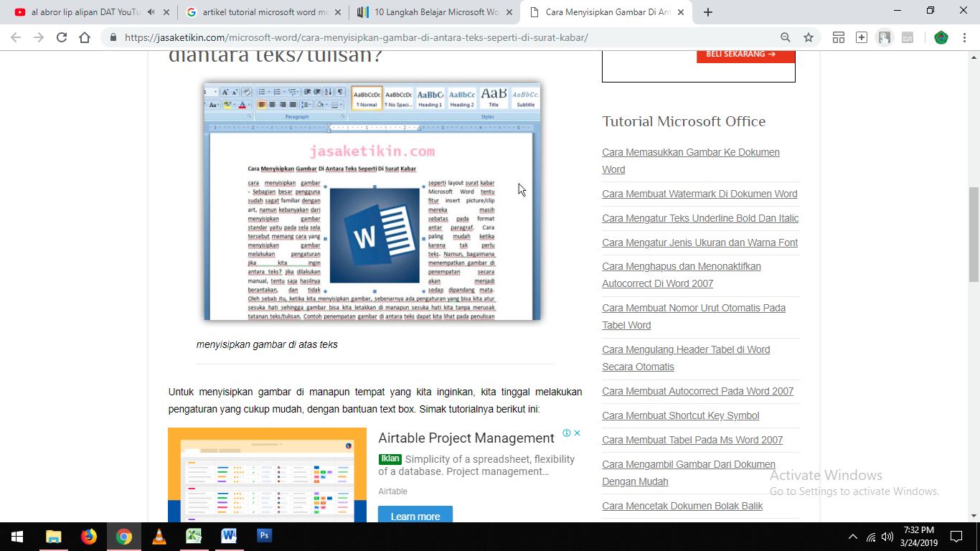The width and height of the screenshot is (980, 551).
Task: Click the 'Tutorial Microsoft Office' heading
Action: [x=684, y=121]
